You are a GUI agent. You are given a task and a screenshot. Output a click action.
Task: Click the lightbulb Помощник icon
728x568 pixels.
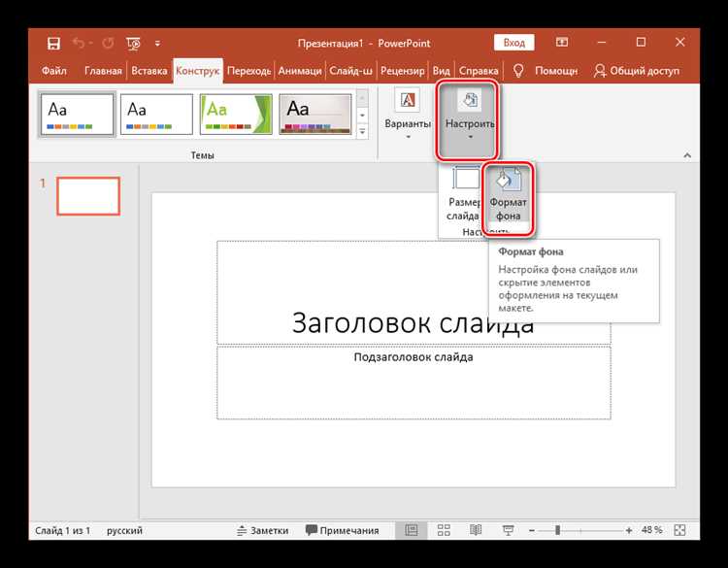point(518,71)
